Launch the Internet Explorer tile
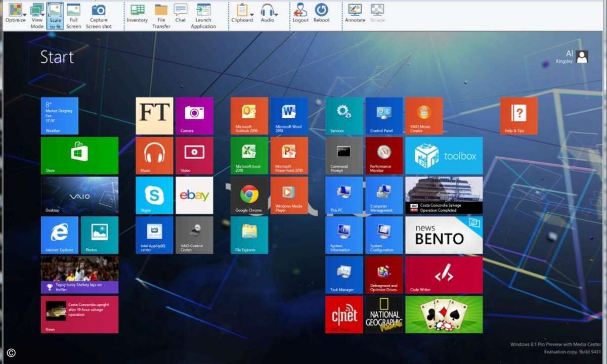Screen dimensions: 607x364 pyautogui.click(x=60, y=235)
